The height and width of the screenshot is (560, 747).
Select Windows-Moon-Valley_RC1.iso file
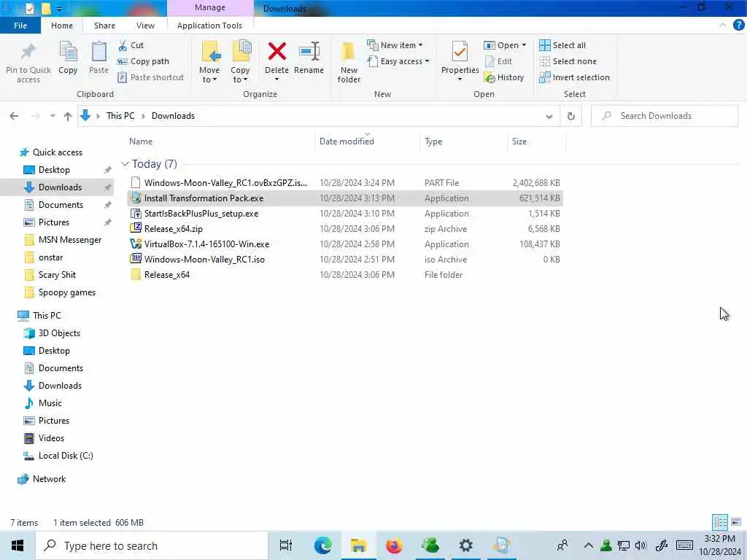(345, 259)
